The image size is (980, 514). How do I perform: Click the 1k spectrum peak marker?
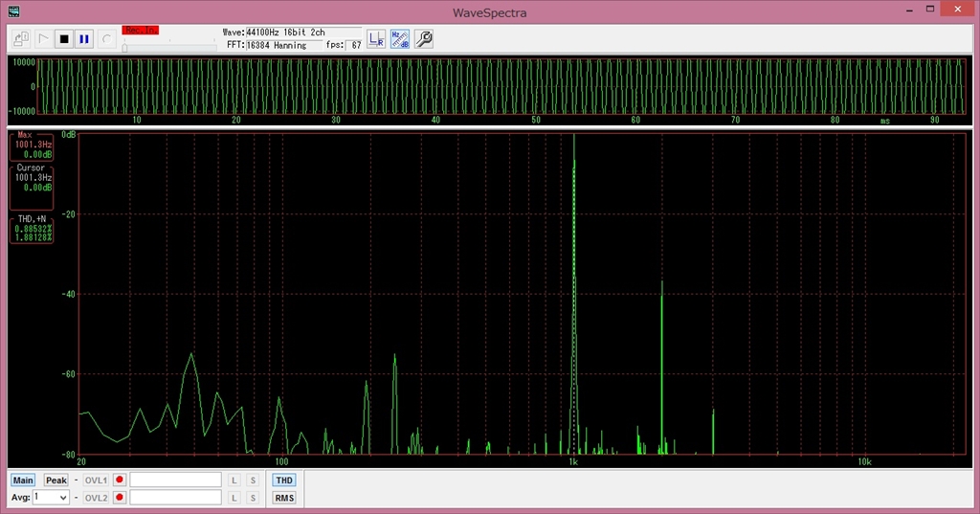(574, 294)
